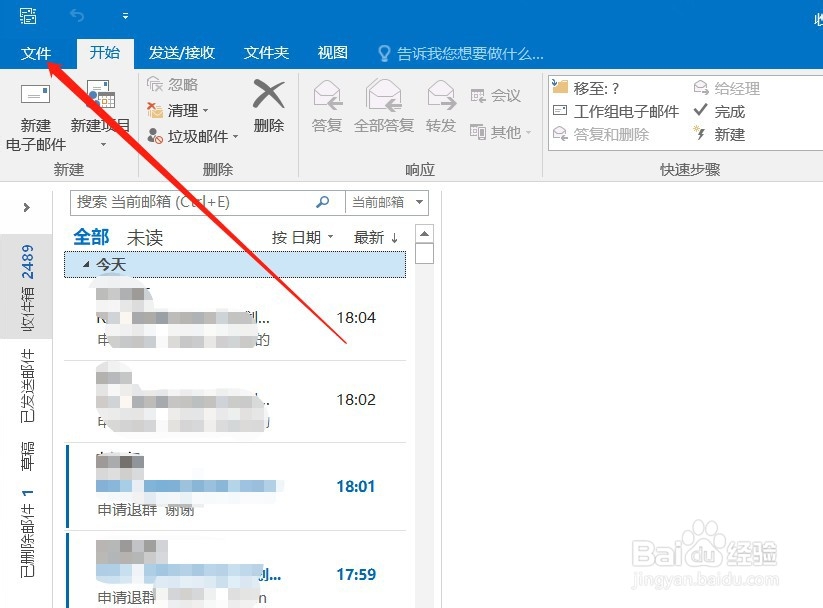Viewport: 823px width, 608px height.
Task: Switch to the 视图 ribbon tab
Action: [x=331, y=52]
